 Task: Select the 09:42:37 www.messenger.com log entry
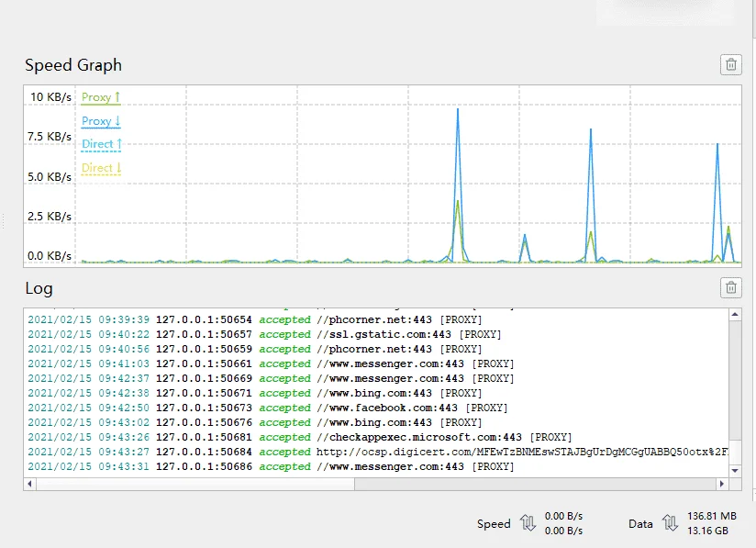[271, 379]
